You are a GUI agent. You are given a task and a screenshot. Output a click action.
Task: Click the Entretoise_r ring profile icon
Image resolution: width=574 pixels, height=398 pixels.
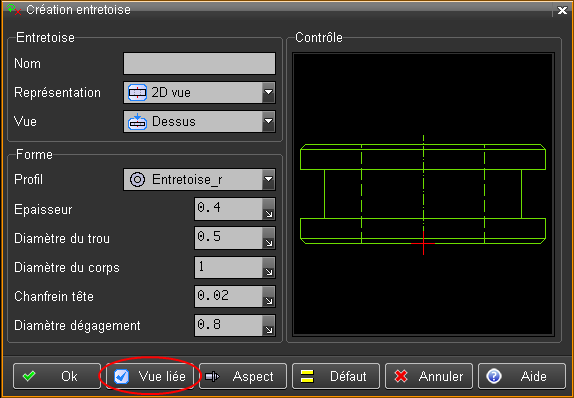tap(138, 179)
